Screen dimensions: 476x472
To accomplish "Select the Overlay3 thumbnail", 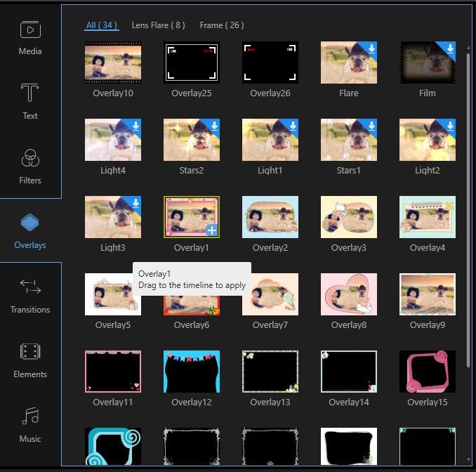I will coord(349,217).
